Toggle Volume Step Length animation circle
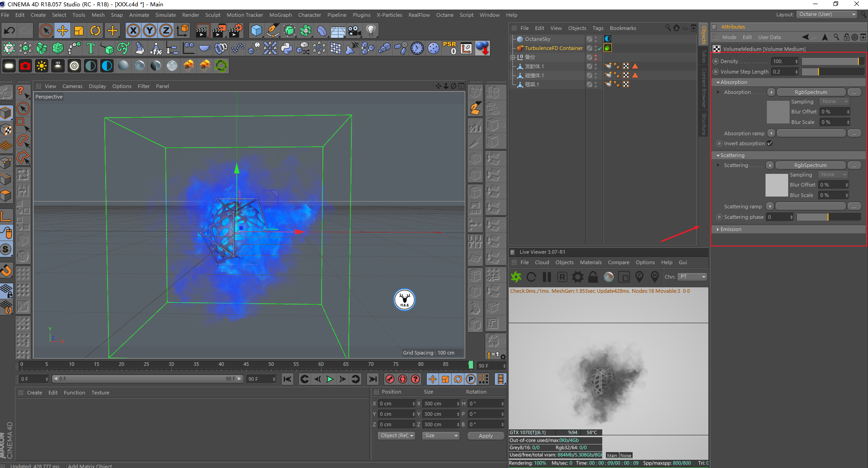Image resolution: width=868 pixels, height=468 pixels. (716, 72)
